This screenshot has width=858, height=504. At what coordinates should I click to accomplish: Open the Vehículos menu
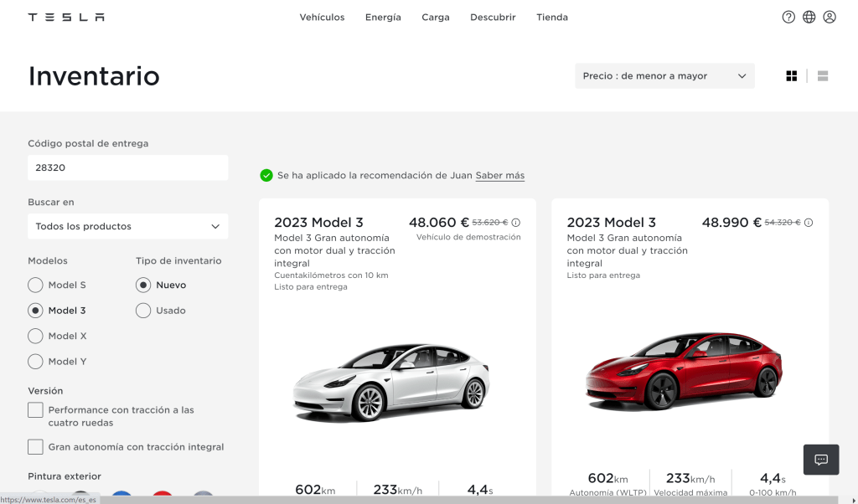(x=322, y=17)
